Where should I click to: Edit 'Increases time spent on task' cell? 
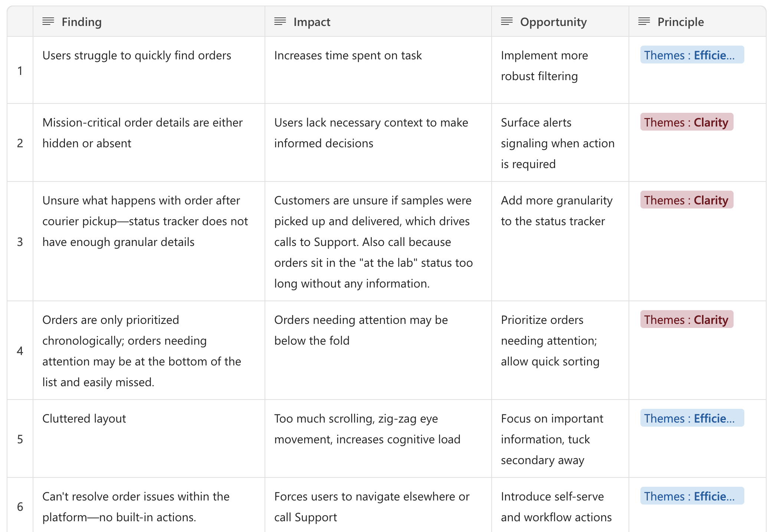click(x=378, y=70)
